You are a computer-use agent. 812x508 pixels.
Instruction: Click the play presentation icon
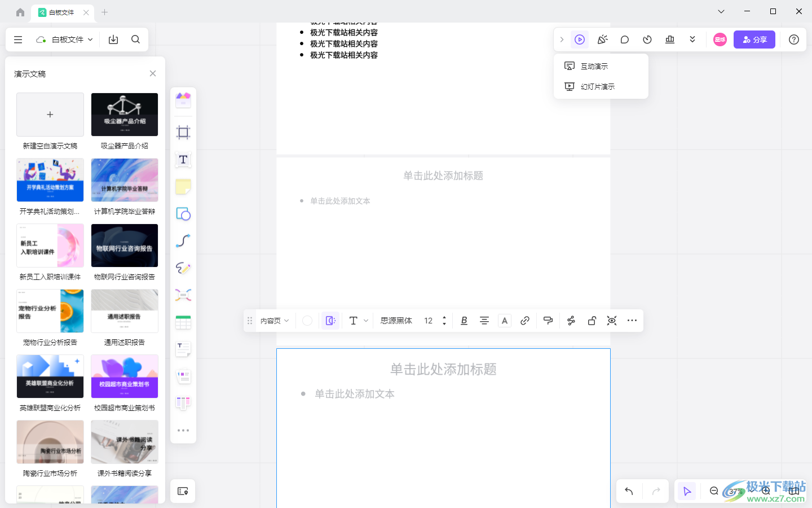[580, 40]
